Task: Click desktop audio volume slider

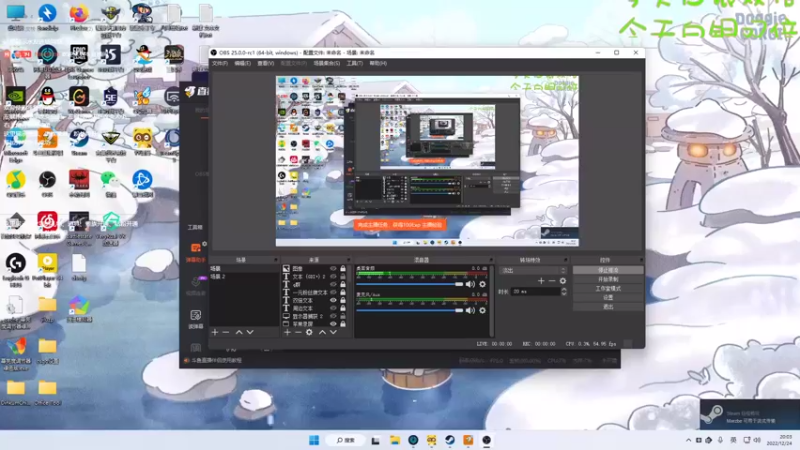Action: [410, 284]
